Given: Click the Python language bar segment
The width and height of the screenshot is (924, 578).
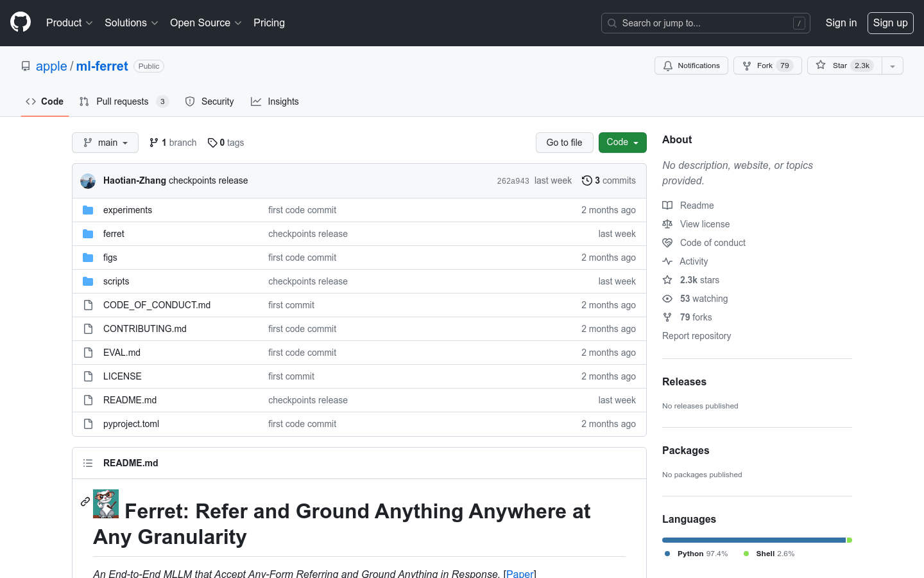Looking at the screenshot, I should pos(754,540).
